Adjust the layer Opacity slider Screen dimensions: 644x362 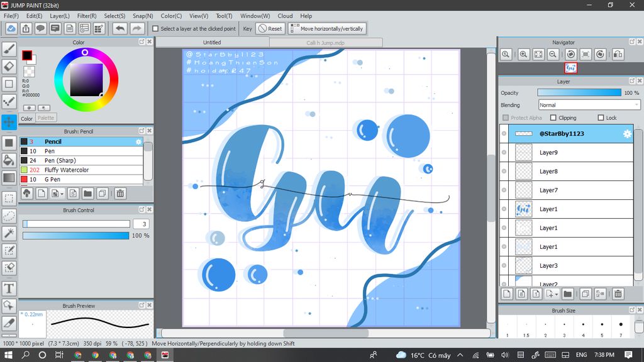click(579, 93)
